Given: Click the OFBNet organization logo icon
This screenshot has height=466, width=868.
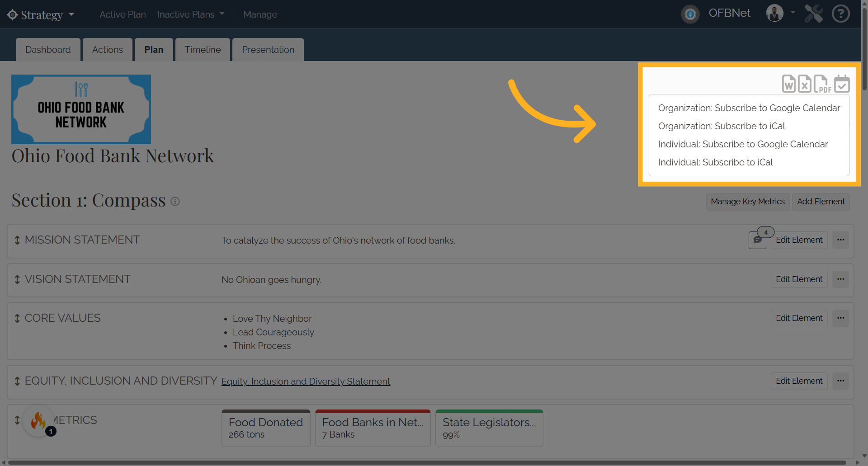Looking at the screenshot, I should pos(690,14).
